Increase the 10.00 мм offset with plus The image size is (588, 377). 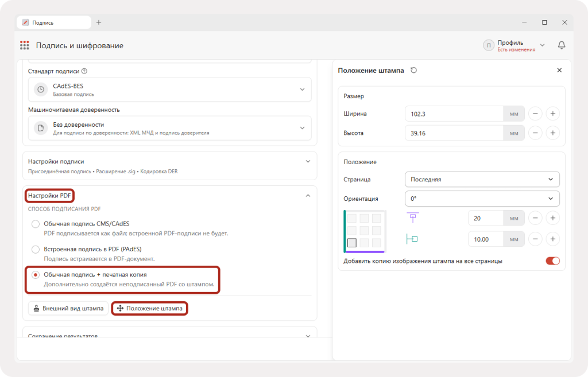(553, 239)
